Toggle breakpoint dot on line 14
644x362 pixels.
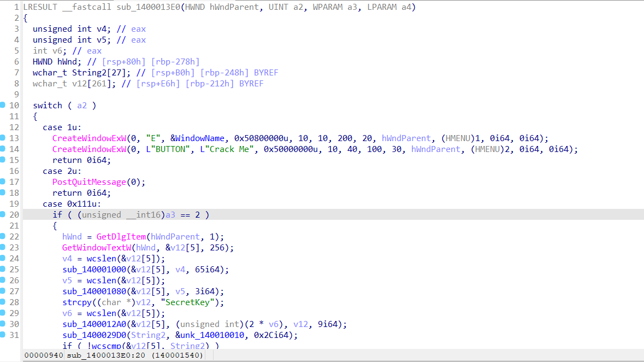click(3, 149)
